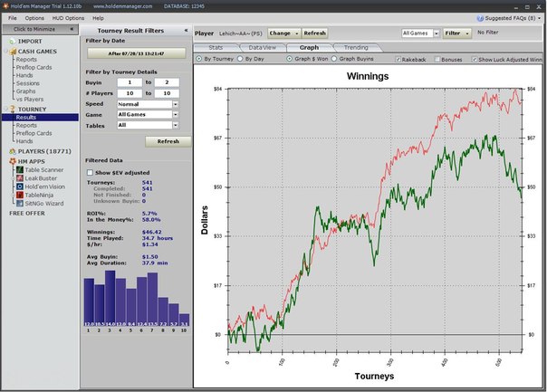Tick the Bonuses checkbox

[437, 59]
